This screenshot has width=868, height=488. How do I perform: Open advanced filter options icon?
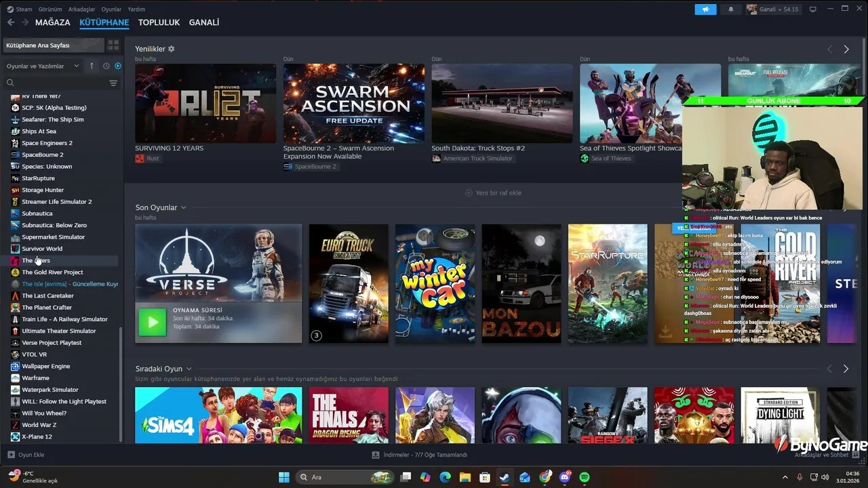113,83
